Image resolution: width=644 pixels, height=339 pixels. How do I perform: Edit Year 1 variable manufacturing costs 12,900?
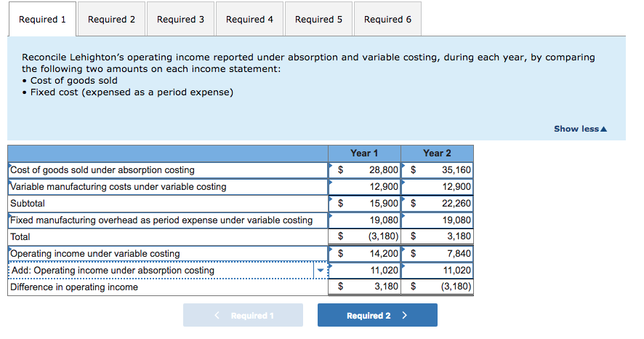pos(364,187)
